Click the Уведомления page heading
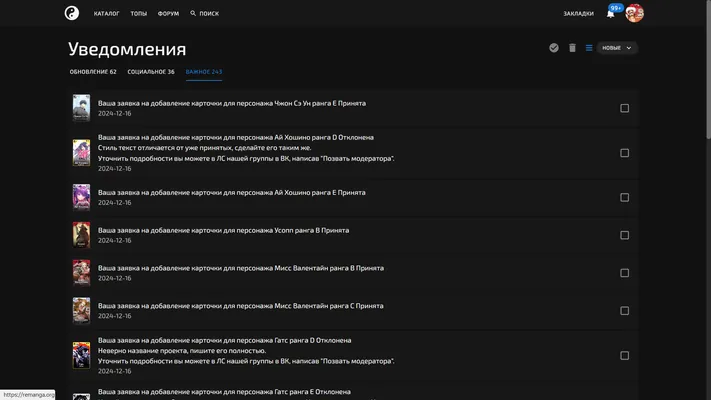Image resolution: width=711 pixels, height=400 pixels. pos(127,49)
